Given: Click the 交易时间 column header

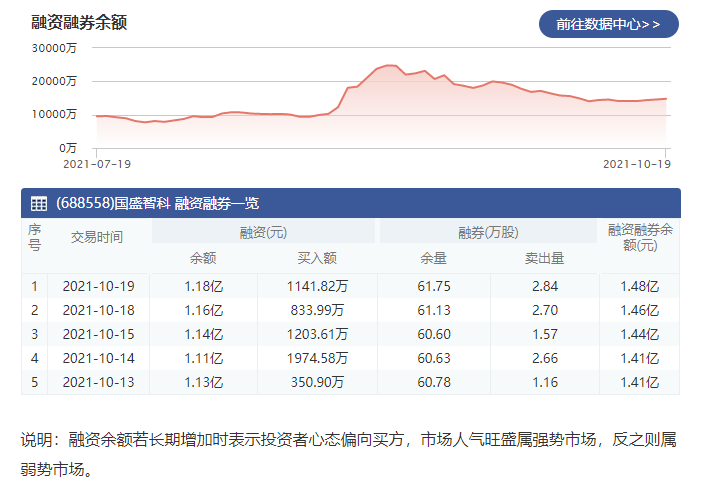Looking at the screenshot, I should tap(97, 237).
